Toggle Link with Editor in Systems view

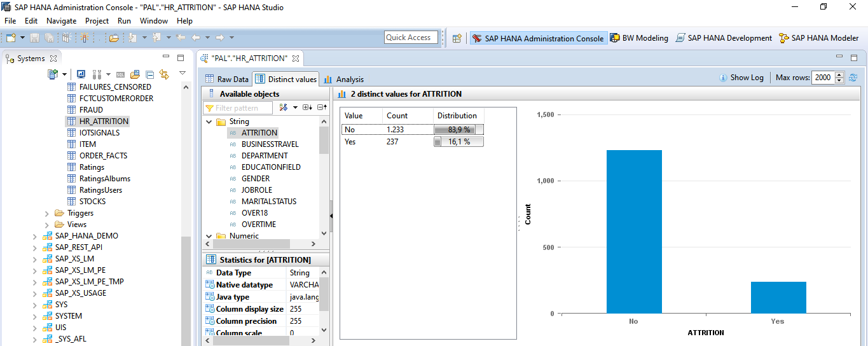pyautogui.click(x=164, y=74)
